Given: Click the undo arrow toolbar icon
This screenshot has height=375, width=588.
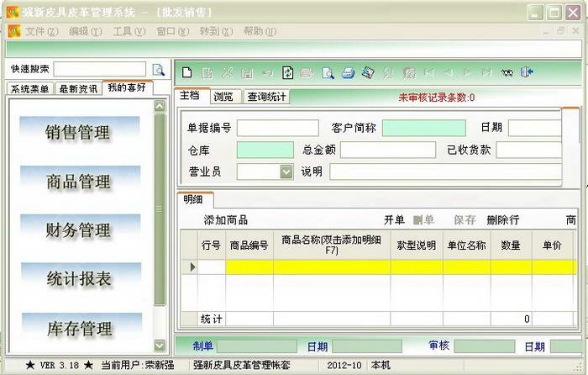Looking at the screenshot, I should click(267, 72).
